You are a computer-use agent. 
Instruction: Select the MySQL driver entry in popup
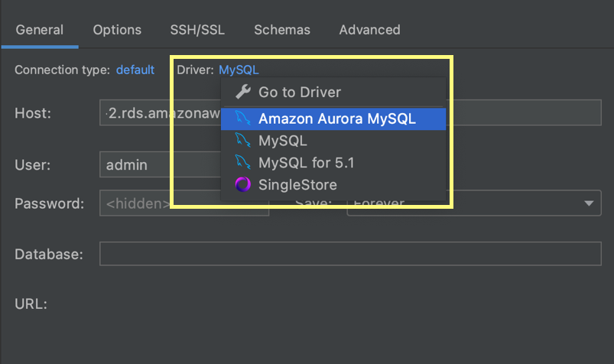coord(333,141)
